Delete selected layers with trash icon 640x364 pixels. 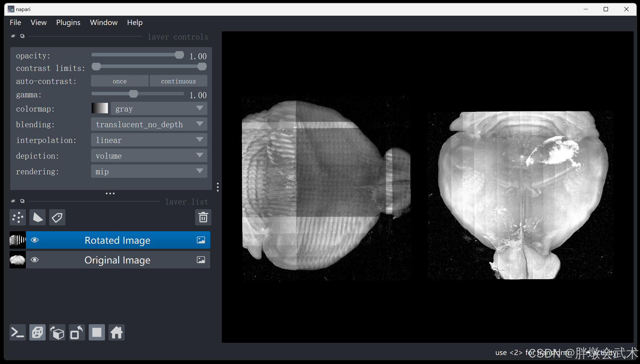(x=203, y=217)
